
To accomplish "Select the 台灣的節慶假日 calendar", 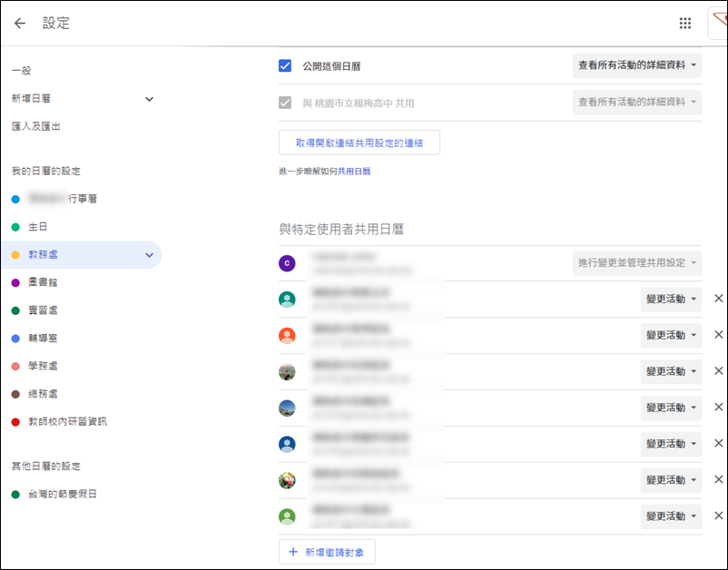I will click(63, 494).
